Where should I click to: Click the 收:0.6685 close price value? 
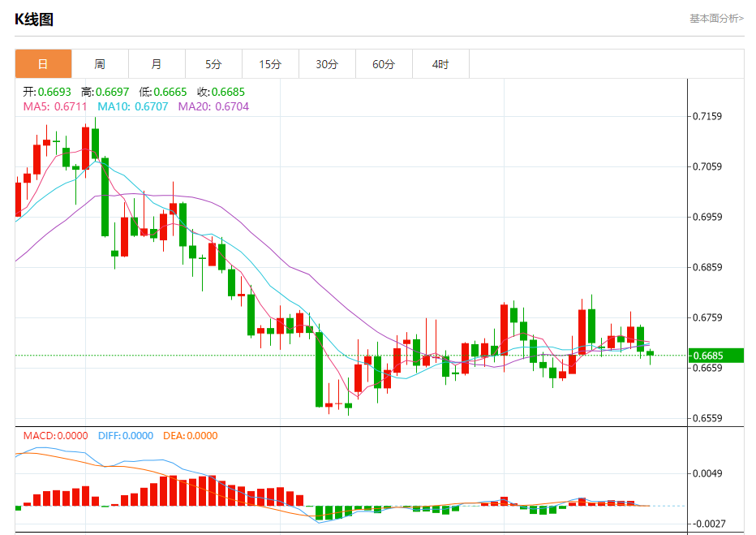(x=221, y=92)
